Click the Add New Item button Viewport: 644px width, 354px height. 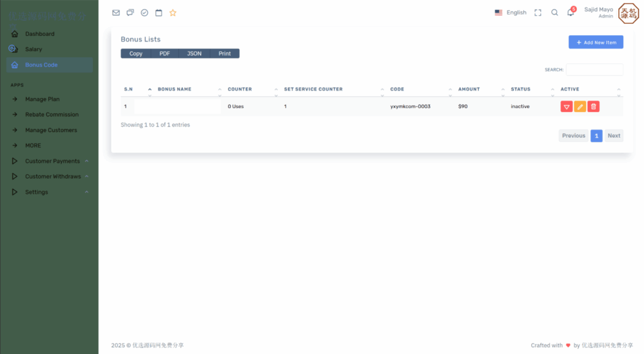[x=596, y=42]
